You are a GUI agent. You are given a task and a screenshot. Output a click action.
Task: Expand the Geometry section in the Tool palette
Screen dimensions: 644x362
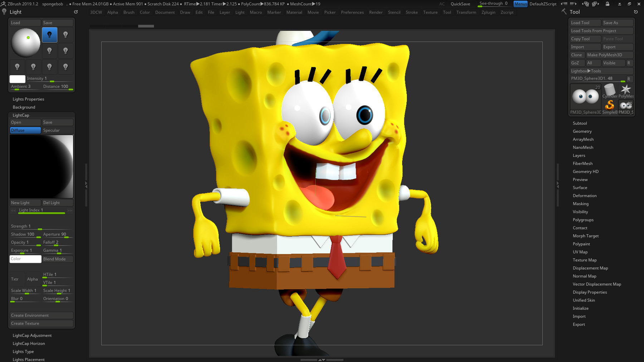coord(582,131)
